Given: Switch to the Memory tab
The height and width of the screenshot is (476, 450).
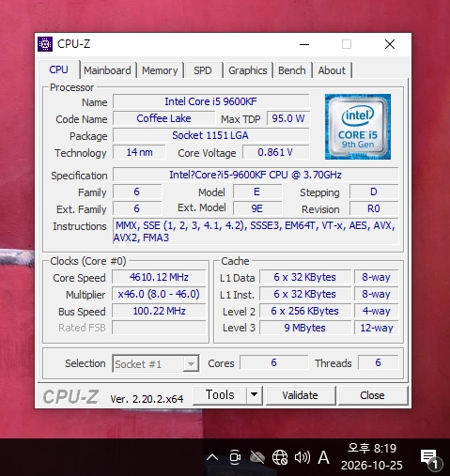Looking at the screenshot, I should click(x=160, y=70).
